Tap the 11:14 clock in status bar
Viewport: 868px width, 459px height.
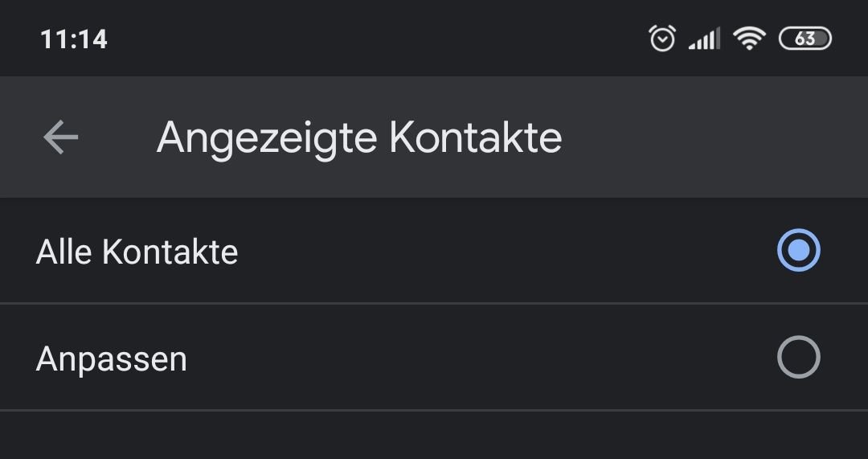(x=74, y=39)
